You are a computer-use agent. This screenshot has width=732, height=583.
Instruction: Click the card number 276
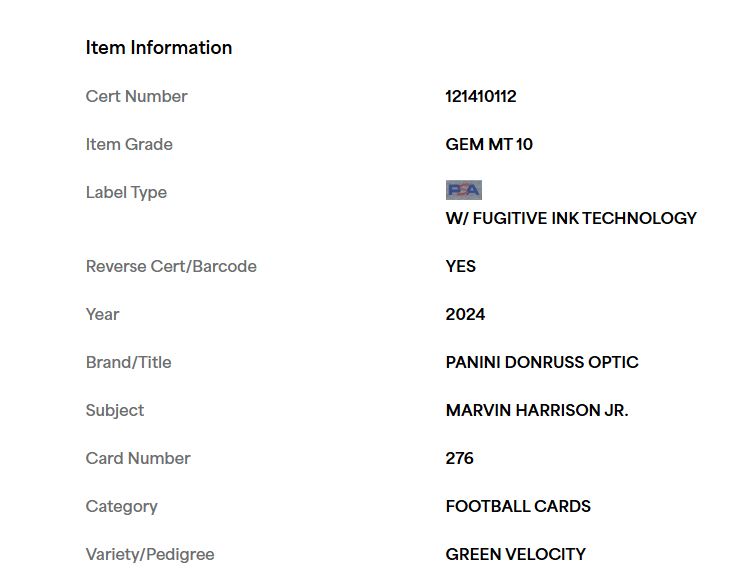pyautogui.click(x=459, y=458)
